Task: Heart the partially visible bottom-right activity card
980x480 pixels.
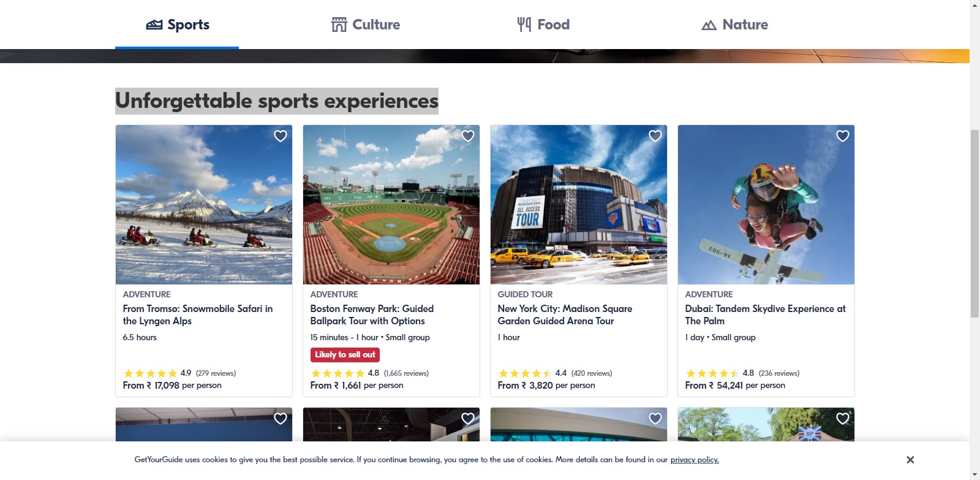Action: (843, 419)
